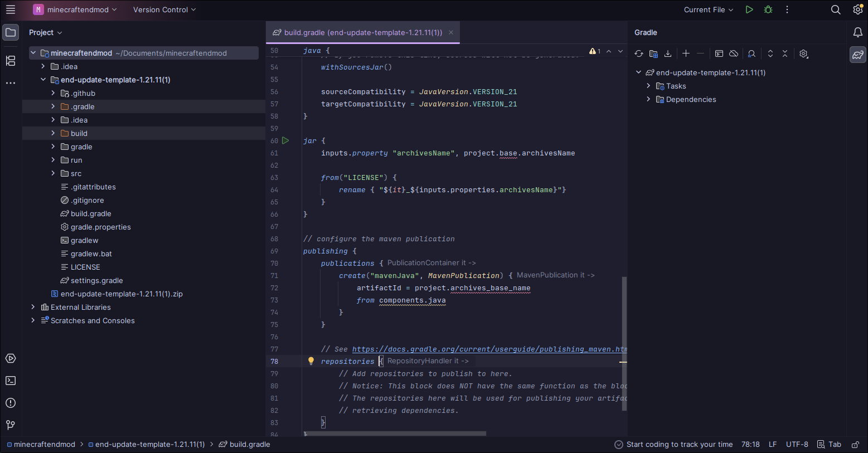Click the UTF-8 encoding in status bar

(x=797, y=445)
